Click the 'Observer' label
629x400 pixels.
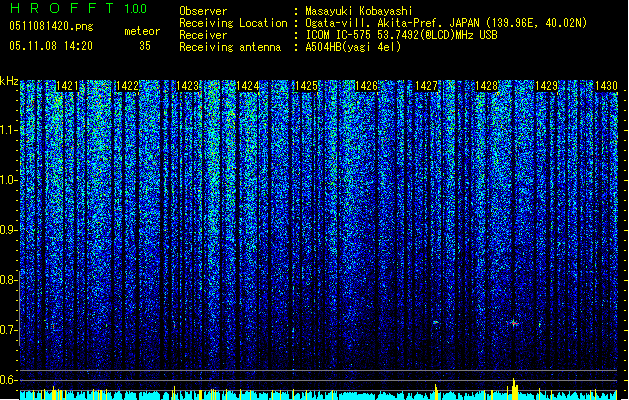[x=203, y=11]
